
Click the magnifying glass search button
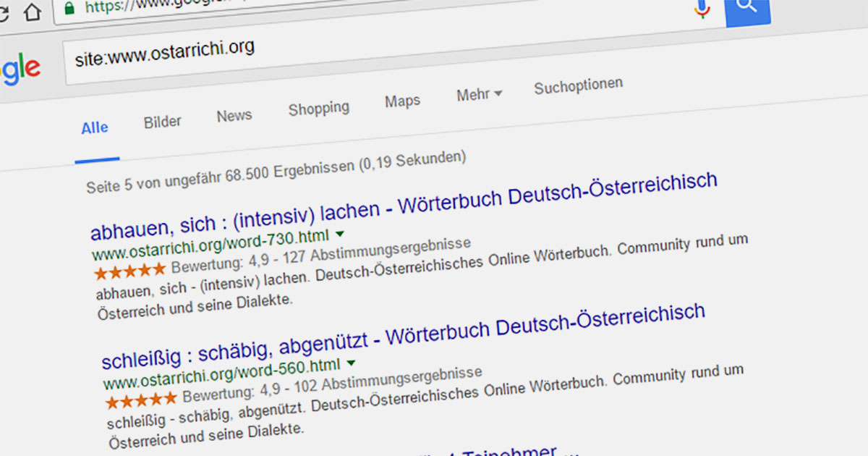click(747, 7)
